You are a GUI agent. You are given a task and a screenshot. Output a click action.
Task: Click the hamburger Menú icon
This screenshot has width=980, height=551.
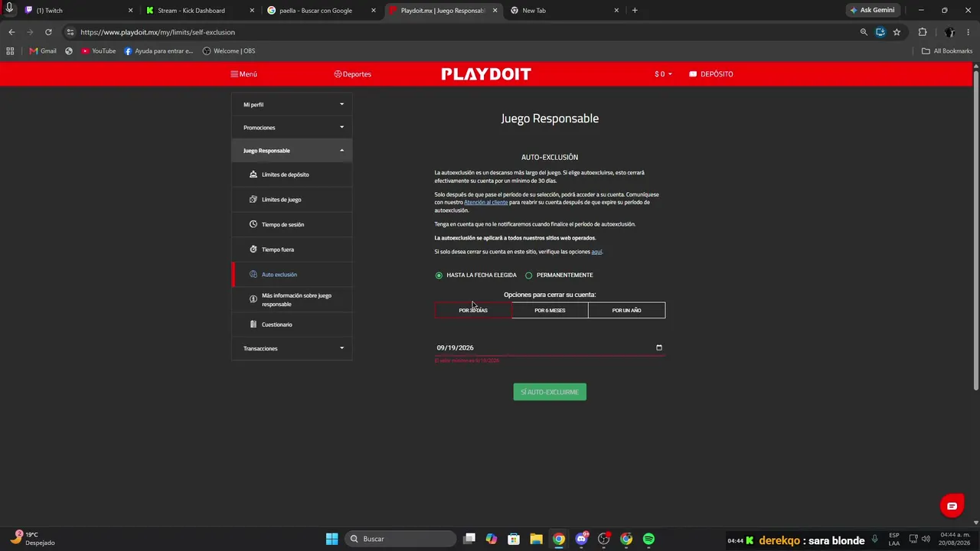point(234,74)
